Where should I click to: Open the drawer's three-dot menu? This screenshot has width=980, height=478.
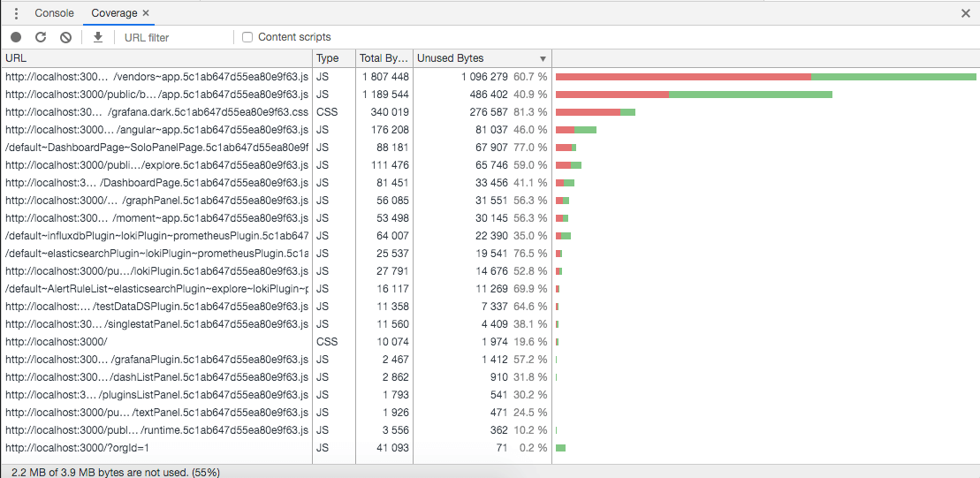pos(16,13)
